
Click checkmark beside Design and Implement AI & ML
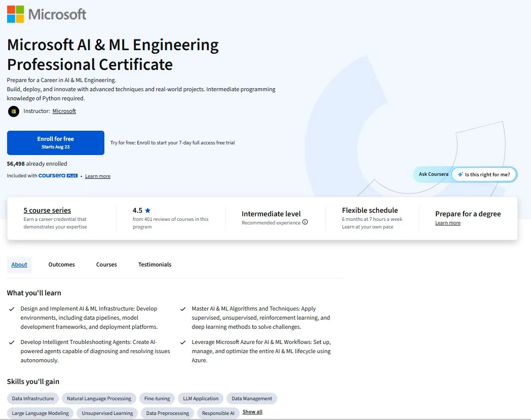12,309
